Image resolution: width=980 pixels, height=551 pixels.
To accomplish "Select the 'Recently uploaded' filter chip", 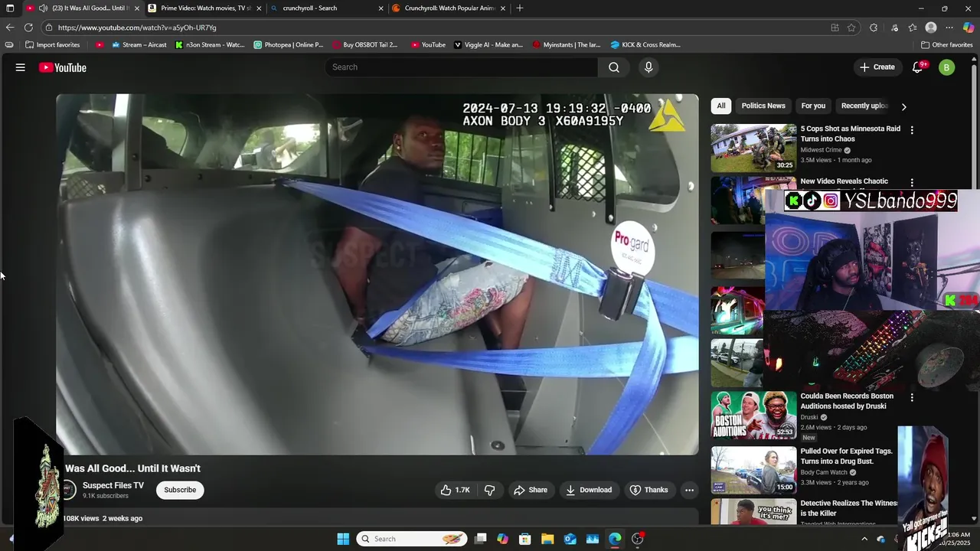I will (864, 106).
